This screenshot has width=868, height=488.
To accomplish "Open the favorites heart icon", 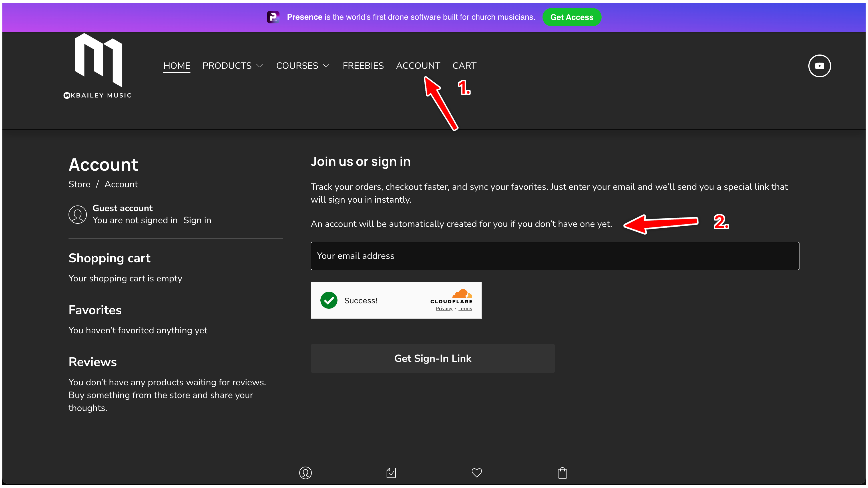I will (x=477, y=473).
